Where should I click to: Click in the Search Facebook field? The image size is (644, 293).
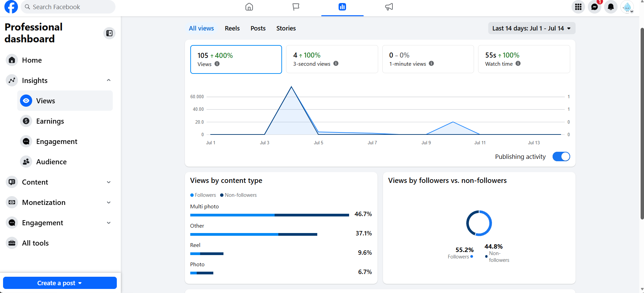coord(68,7)
